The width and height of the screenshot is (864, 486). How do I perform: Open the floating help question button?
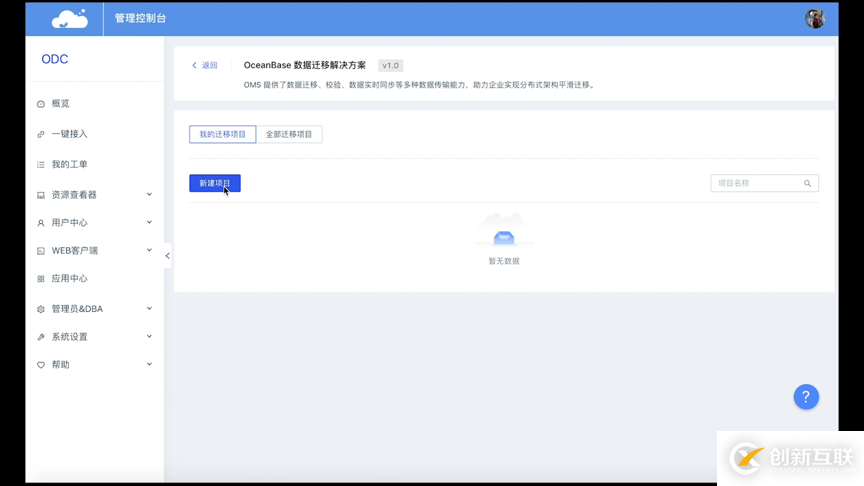click(x=806, y=397)
